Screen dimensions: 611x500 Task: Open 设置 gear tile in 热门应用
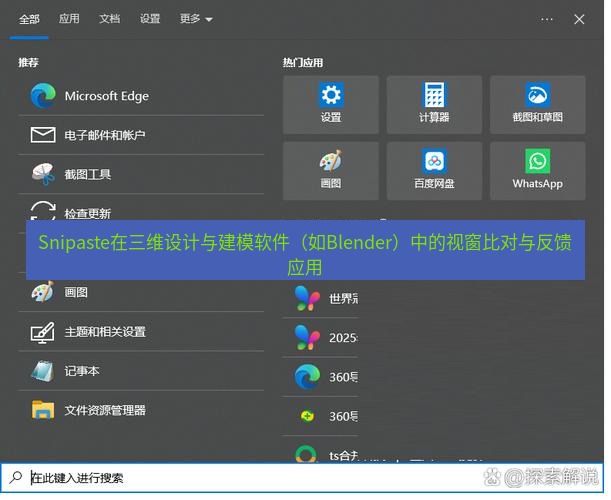[331, 104]
